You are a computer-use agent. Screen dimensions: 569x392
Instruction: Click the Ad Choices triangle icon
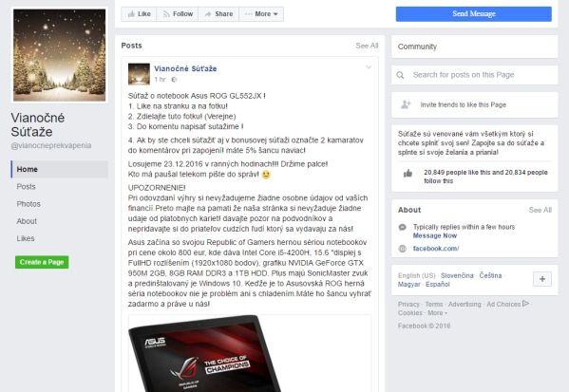point(525,304)
